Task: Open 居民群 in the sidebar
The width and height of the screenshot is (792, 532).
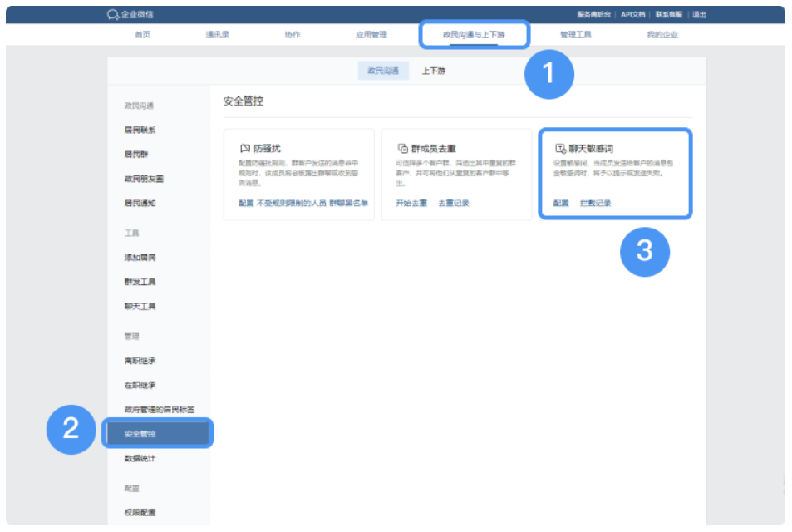Action: pos(136,154)
